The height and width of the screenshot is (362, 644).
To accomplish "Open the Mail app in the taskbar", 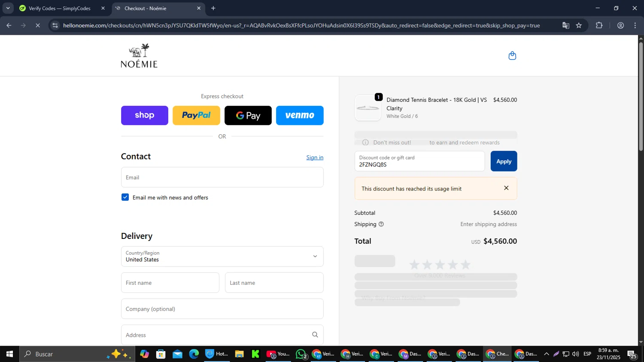I will 178,354.
